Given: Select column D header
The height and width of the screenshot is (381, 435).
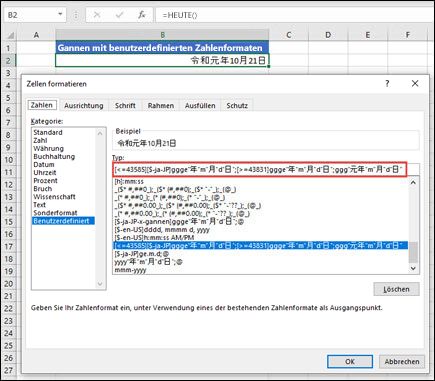Looking at the screenshot, I should click(328, 35).
